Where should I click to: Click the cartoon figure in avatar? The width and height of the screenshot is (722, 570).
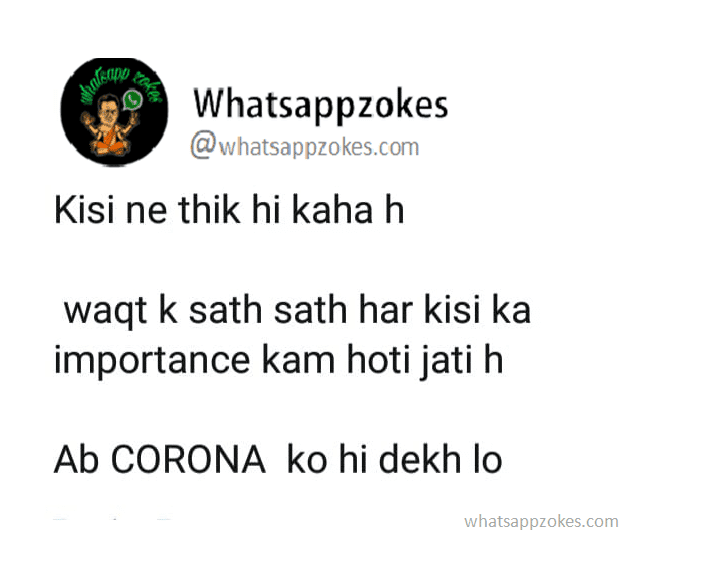point(110,124)
